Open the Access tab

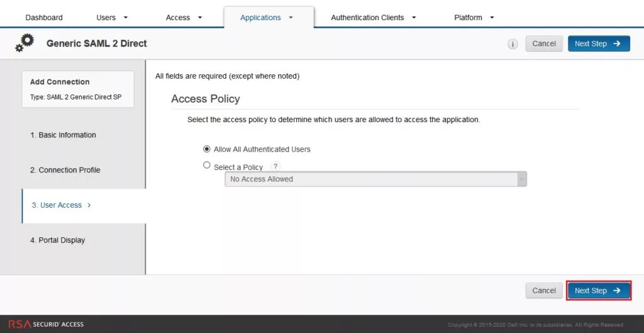click(178, 18)
